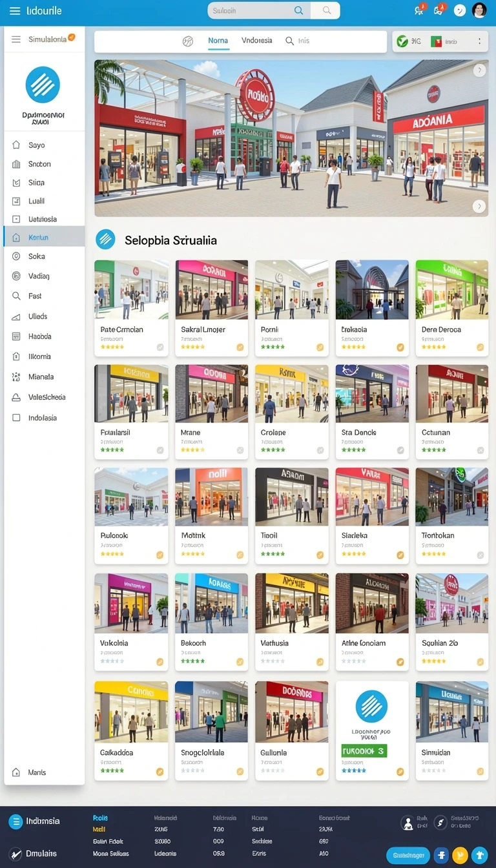The height and width of the screenshot is (868, 496).
Task: Click the light blue footer social icon
Action: (479, 855)
